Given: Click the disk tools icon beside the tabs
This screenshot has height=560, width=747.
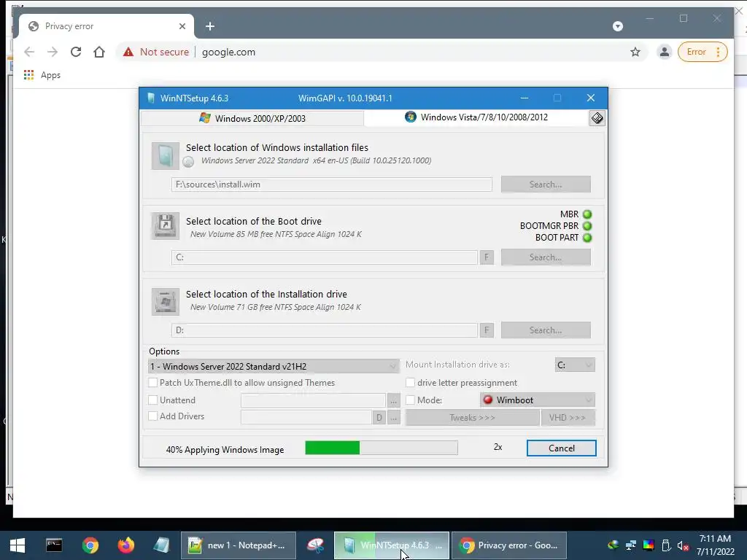Looking at the screenshot, I should click(x=597, y=118).
